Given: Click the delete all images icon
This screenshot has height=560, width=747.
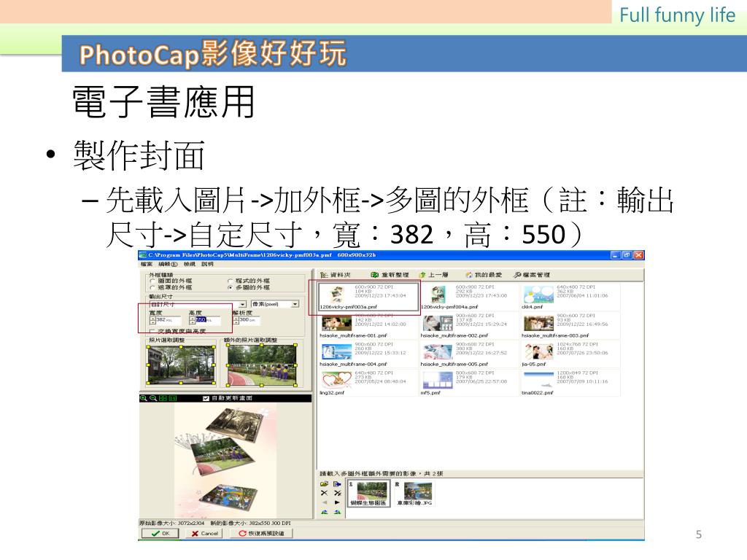Looking at the screenshot, I should pos(337,493).
